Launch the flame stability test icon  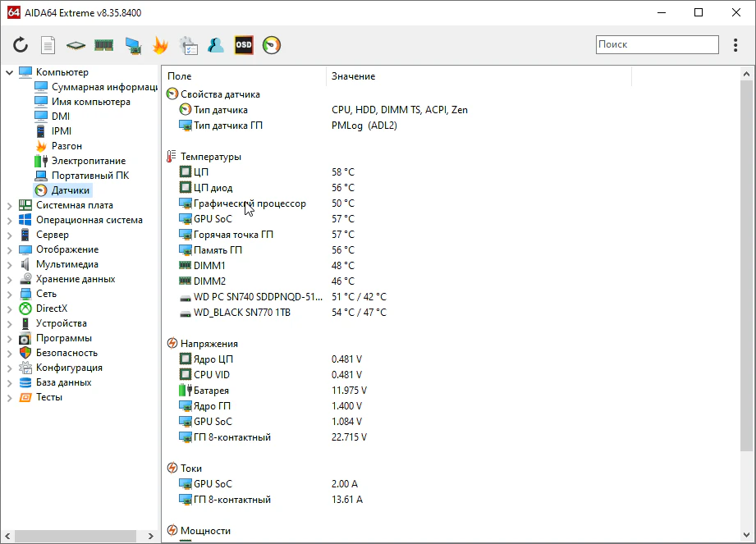pyautogui.click(x=161, y=45)
